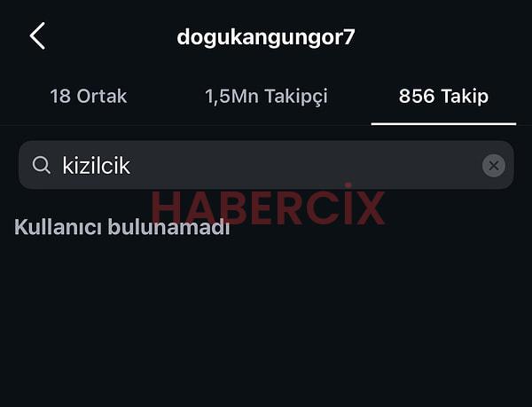Select the 856 Takip tab
This screenshot has width=532, height=407.
click(x=443, y=97)
